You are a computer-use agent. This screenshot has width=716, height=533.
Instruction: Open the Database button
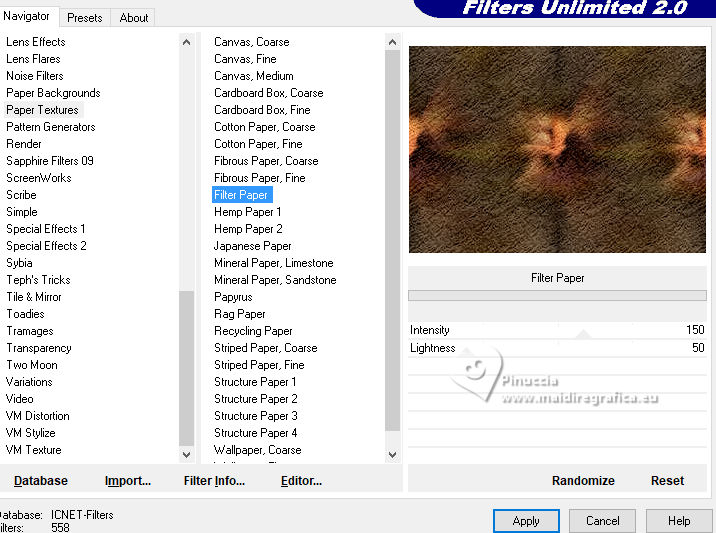(41, 480)
